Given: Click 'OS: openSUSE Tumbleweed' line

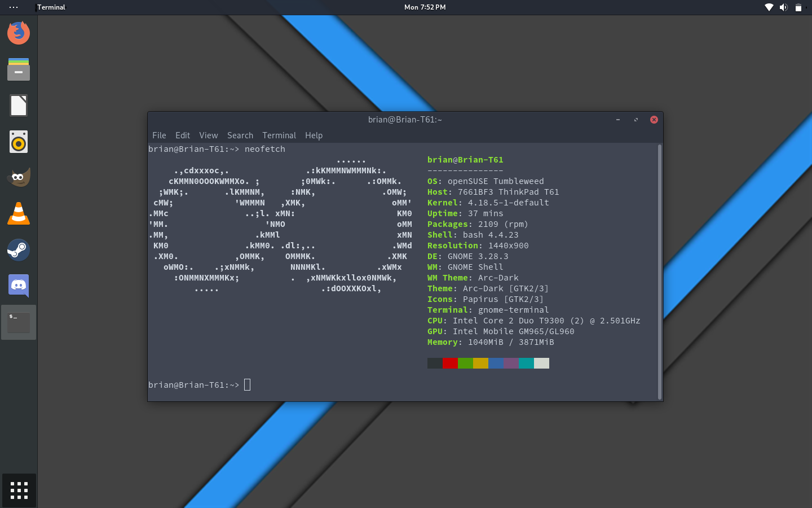Looking at the screenshot, I should pyautogui.click(x=486, y=181).
